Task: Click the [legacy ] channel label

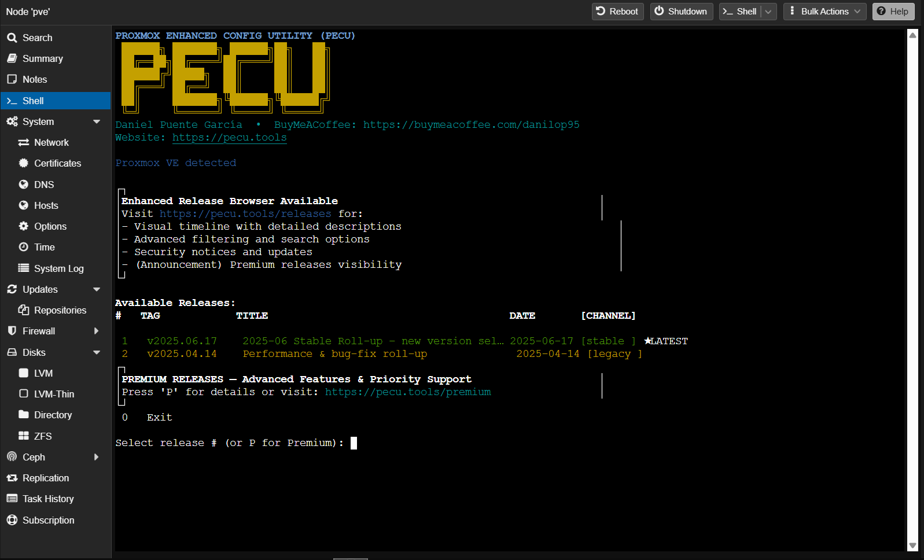Action: tap(614, 354)
